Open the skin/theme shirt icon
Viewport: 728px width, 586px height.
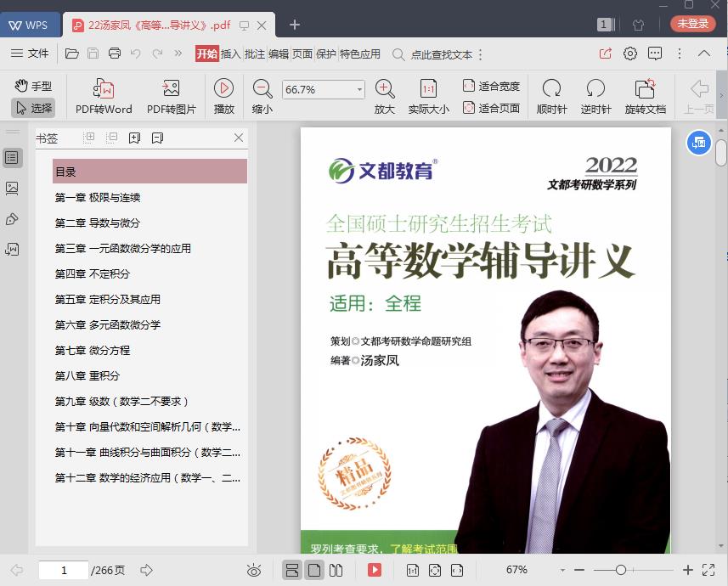click(x=639, y=25)
